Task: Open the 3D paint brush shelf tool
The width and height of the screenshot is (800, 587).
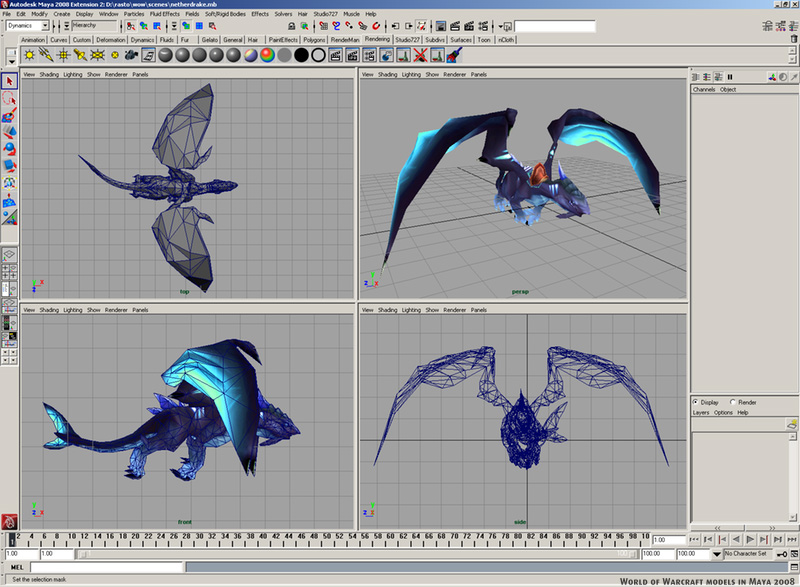Action: (x=454, y=55)
